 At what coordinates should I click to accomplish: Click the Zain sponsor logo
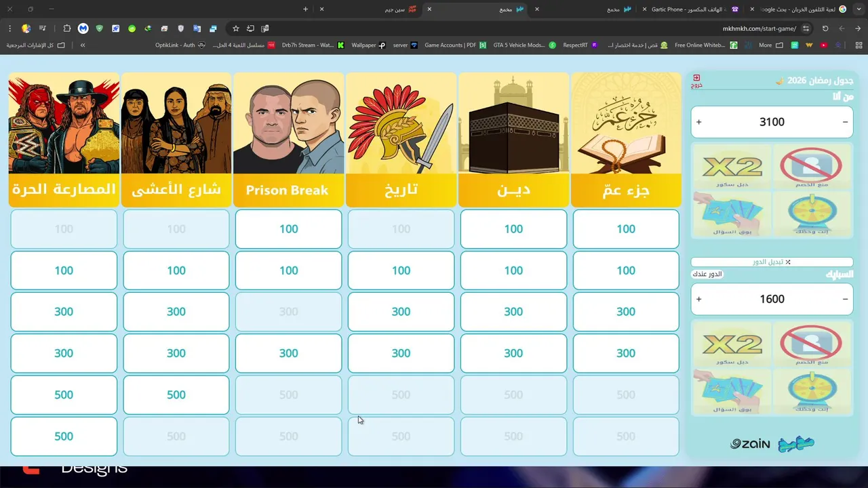(750, 445)
